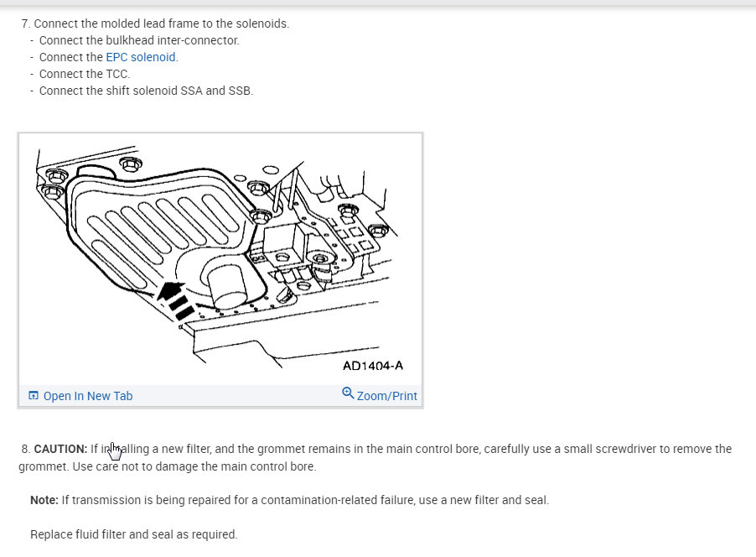756x557 pixels.
Task: Click the Zoom/Print magnifier icon
Action: [x=348, y=393]
